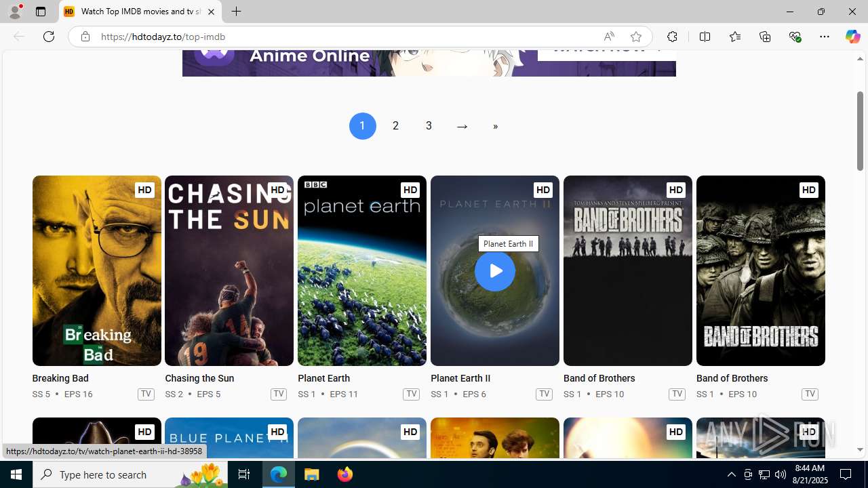The height and width of the screenshot is (488, 868).
Task: Open the Collections panel
Action: tap(765, 37)
